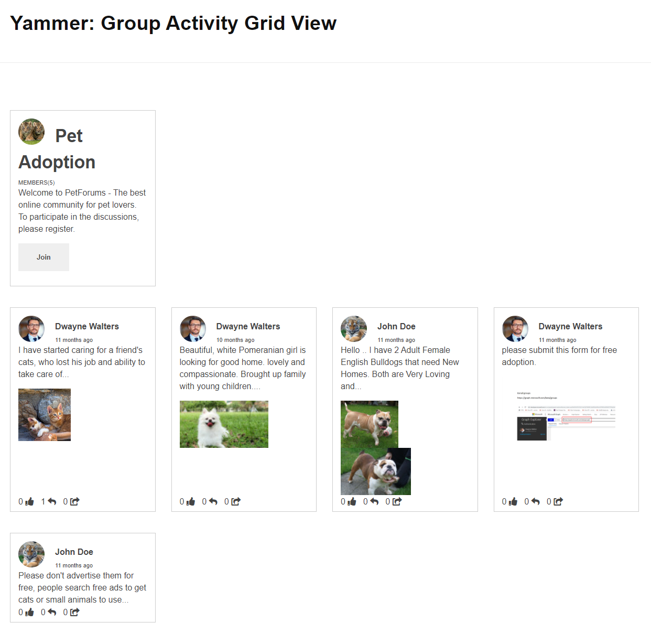Reply to the free adoption form post

click(x=535, y=502)
